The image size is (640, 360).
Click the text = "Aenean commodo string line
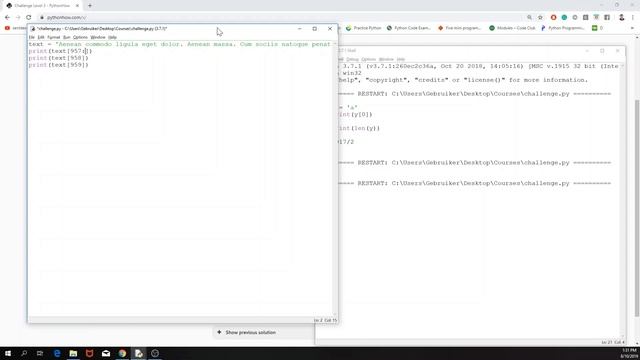(x=180, y=44)
